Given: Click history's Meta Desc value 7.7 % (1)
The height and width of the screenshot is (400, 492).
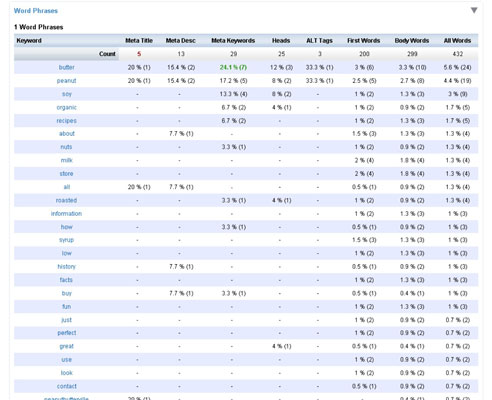Looking at the screenshot, I should point(181,267).
